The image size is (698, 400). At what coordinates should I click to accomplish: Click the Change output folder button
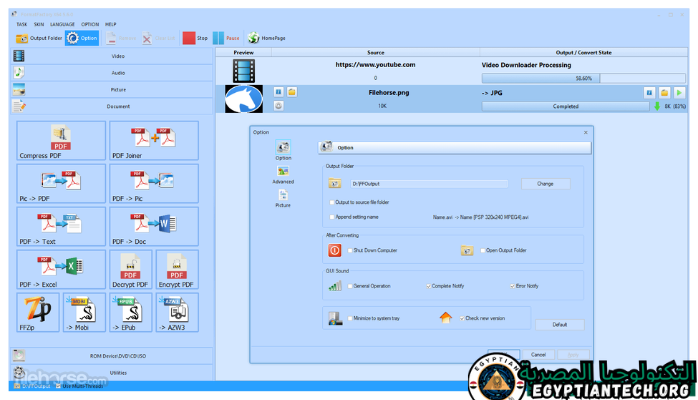[545, 184]
